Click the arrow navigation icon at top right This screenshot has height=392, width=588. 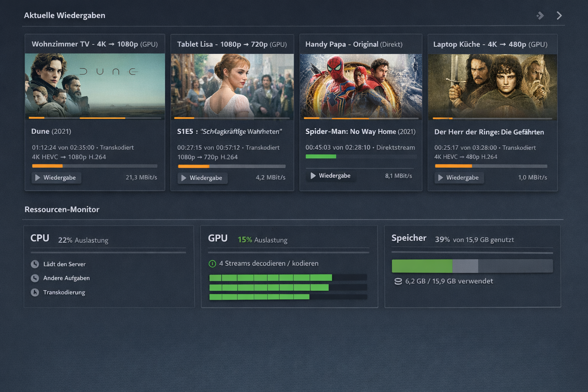pyautogui.click(x=540, y=15)
